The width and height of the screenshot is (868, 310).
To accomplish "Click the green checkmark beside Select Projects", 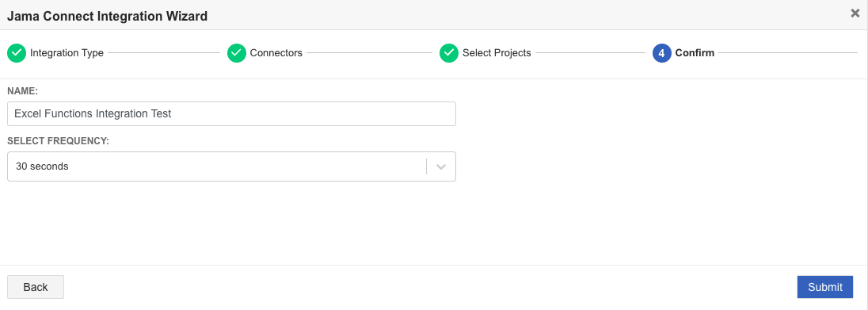I will pos(449,53).
